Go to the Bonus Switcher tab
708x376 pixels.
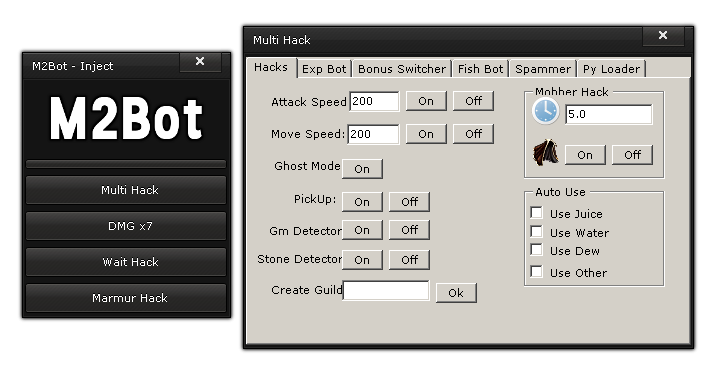pyautogui.click(x=402, y=69)
